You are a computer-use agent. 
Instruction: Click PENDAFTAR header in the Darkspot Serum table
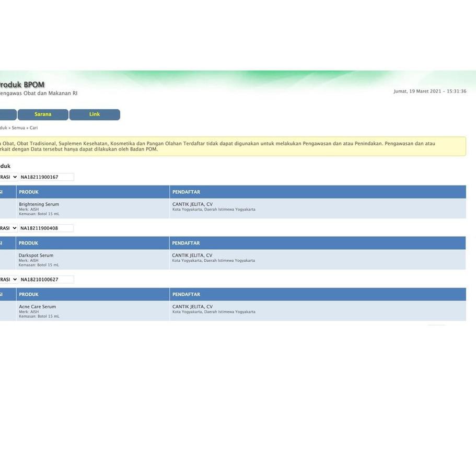point(186,243)
